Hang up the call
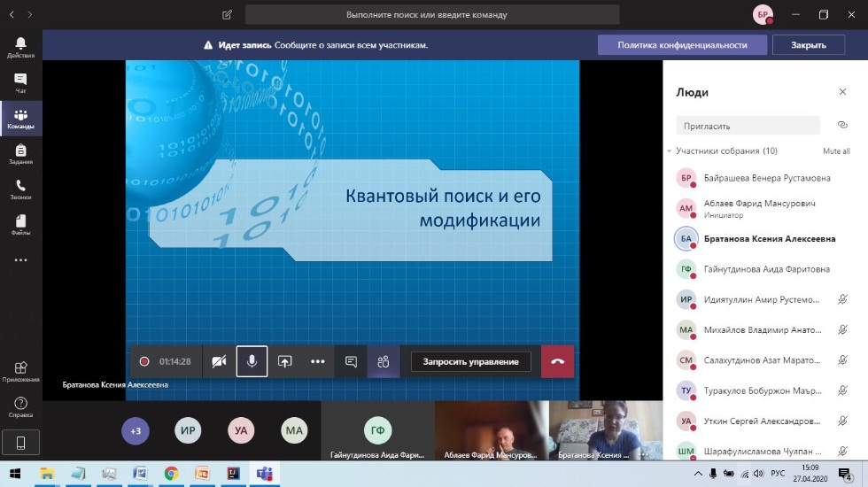Viewport: 868px width, 487px height. click(557, 361)
